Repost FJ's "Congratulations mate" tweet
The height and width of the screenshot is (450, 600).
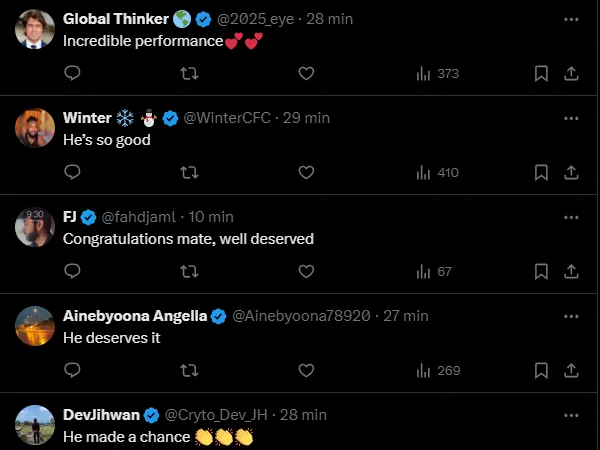[188, 271]
